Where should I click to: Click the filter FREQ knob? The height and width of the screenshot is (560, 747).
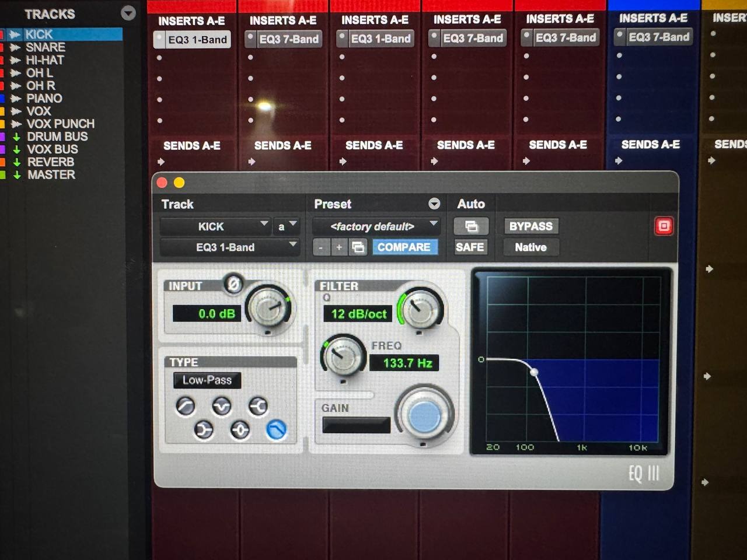click(x=343, y=355)
